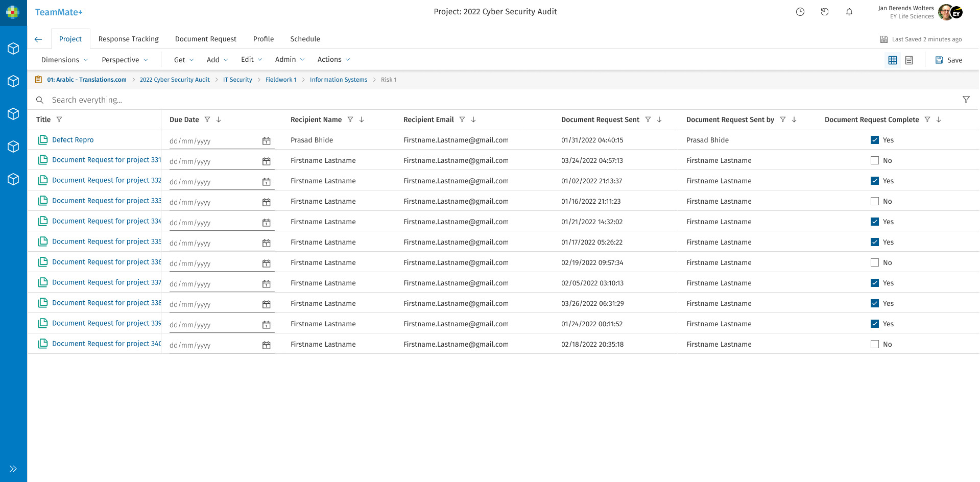Open the Perspective dropdown
The height and width of the screenshot is (482, 980).
click(x=125, y=60)
